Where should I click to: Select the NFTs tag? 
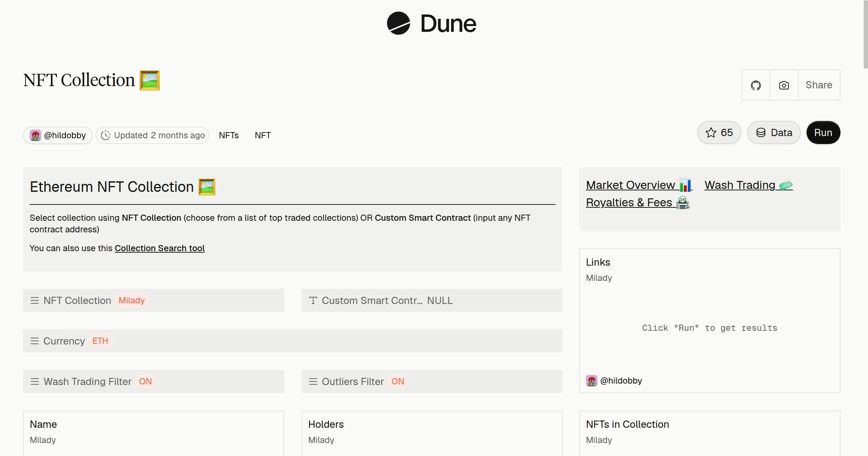(229, 135)
